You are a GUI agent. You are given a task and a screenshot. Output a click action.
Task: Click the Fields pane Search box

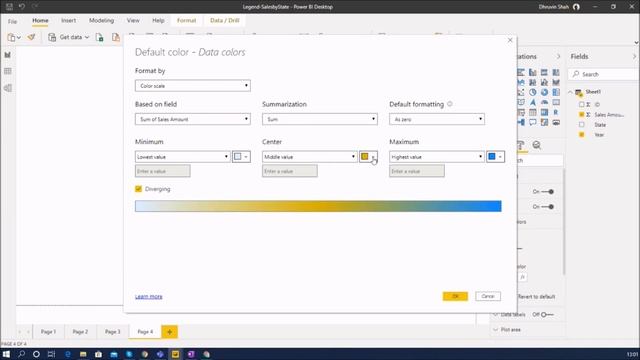point(603,74)
